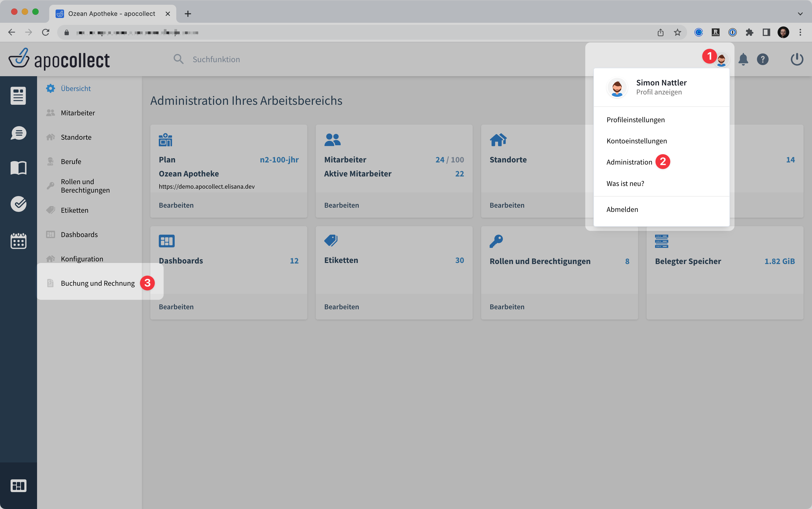Click the Belegter Speicher server icon
The height and width of the screenshot is (509, 812).
(661, 241)
